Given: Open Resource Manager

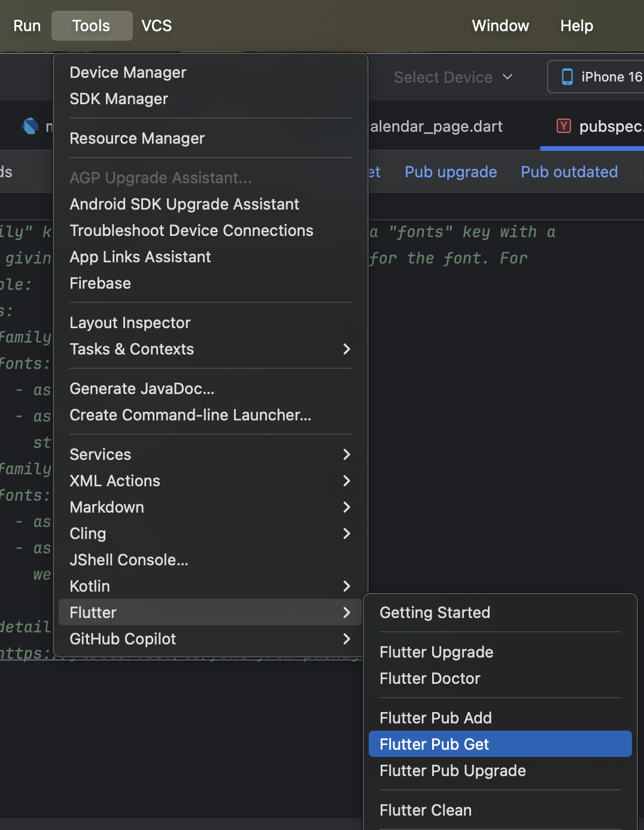Looking at the screenshot, I should coord(211,138).
